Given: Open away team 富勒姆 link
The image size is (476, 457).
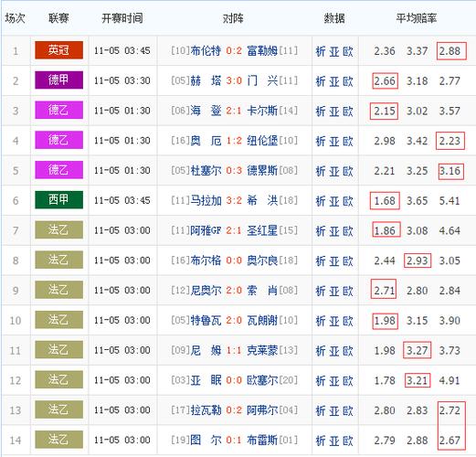Looking at the screenshot, I should tap(262, 50).
